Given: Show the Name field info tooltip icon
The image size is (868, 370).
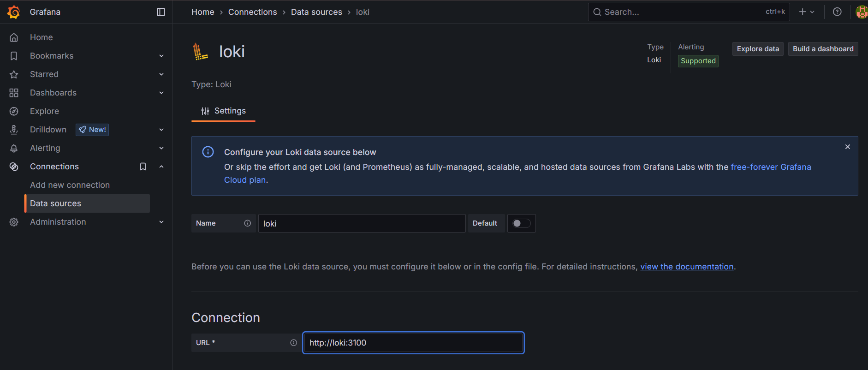Looking at the screenshot, I should pyautogui.click(x=248, y=223).
